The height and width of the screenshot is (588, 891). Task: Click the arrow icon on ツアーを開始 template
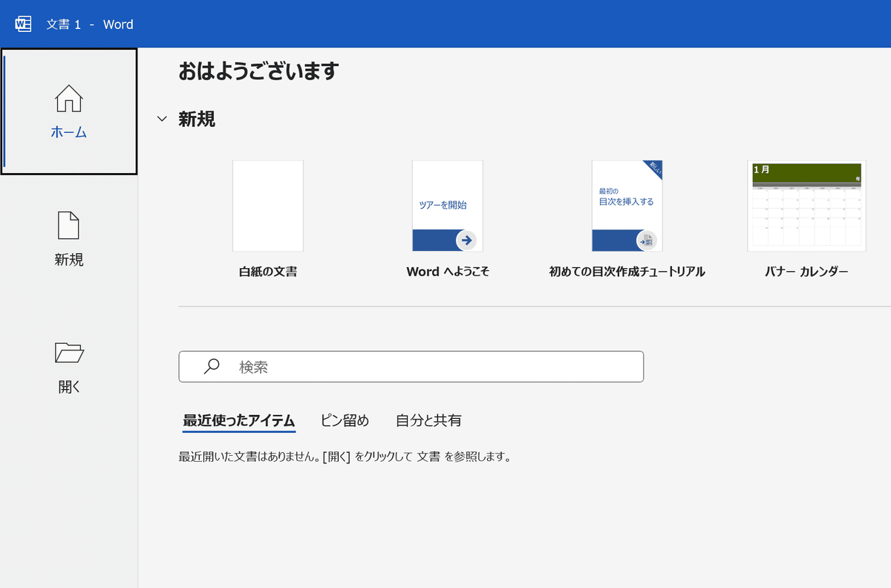466,240
